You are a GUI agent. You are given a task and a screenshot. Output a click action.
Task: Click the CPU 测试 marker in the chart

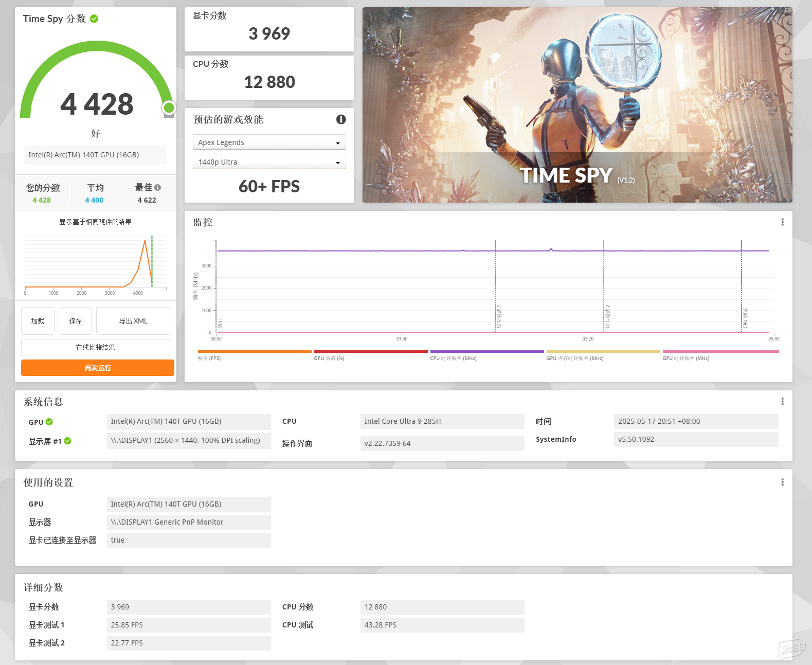point(745,318)
